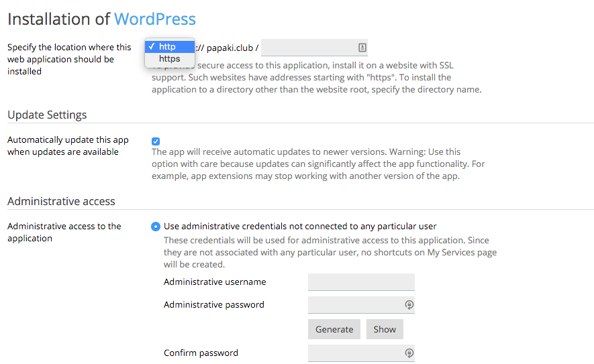Click the 'Administrative access' section heading

click(x=61, y=201)
